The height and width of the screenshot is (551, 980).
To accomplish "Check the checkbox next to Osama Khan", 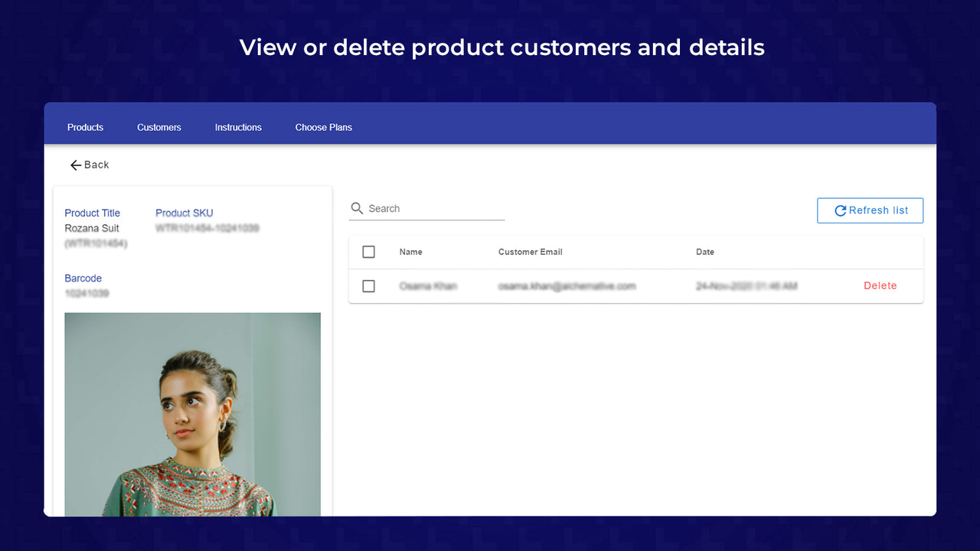I will [368, 285].
